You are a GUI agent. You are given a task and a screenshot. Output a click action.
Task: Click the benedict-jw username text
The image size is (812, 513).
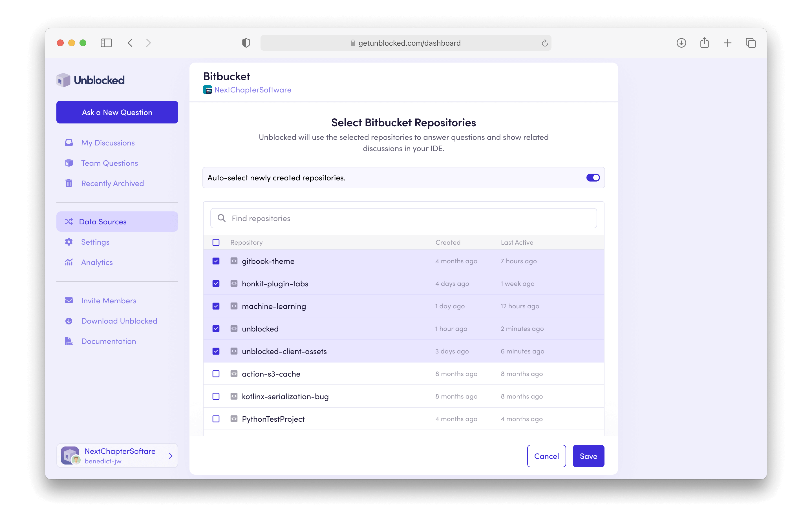[103, 461]
